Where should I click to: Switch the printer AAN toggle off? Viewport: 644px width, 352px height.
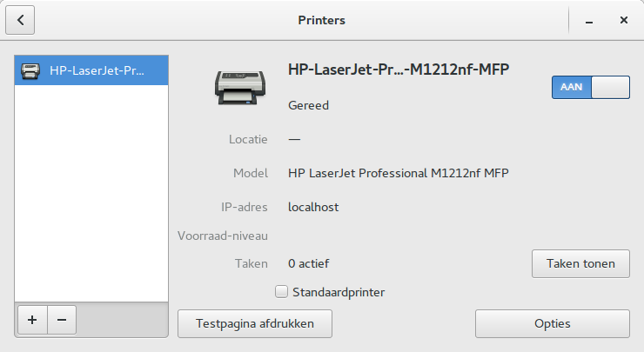coord(591,87)
